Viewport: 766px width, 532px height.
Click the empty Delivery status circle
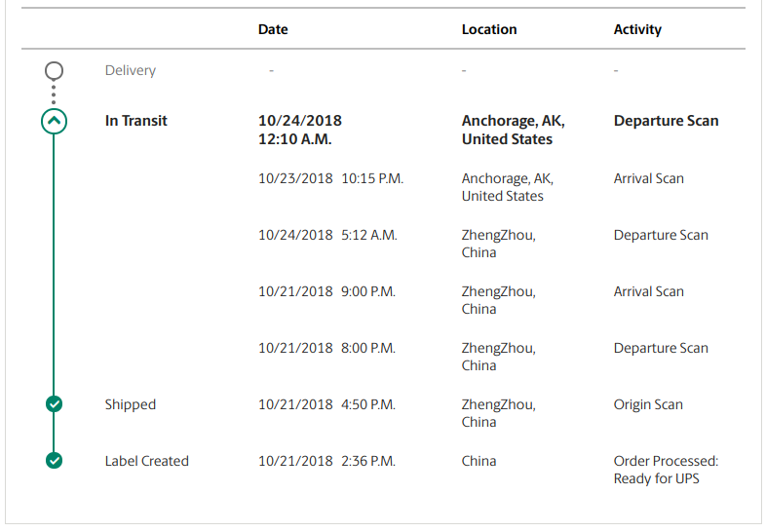(x=54, y=71)
